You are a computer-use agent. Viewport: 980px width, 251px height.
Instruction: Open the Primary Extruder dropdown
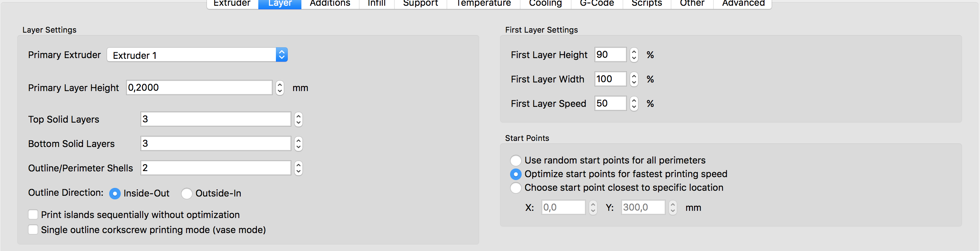[197, 55]
